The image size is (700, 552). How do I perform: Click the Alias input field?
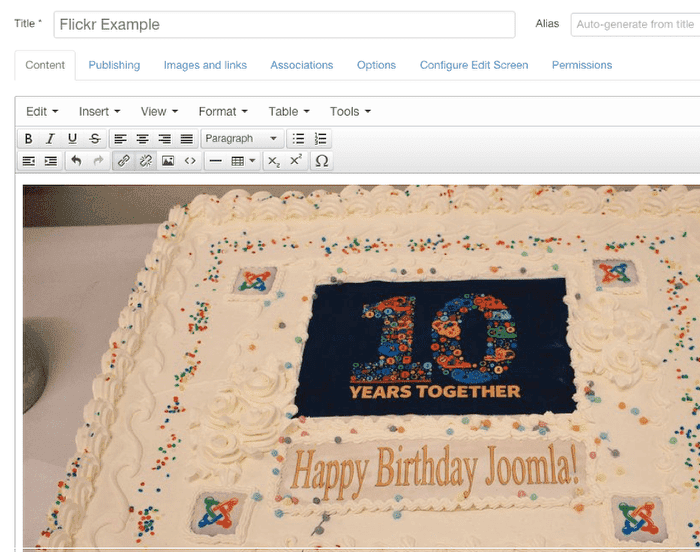coord(635,25)
